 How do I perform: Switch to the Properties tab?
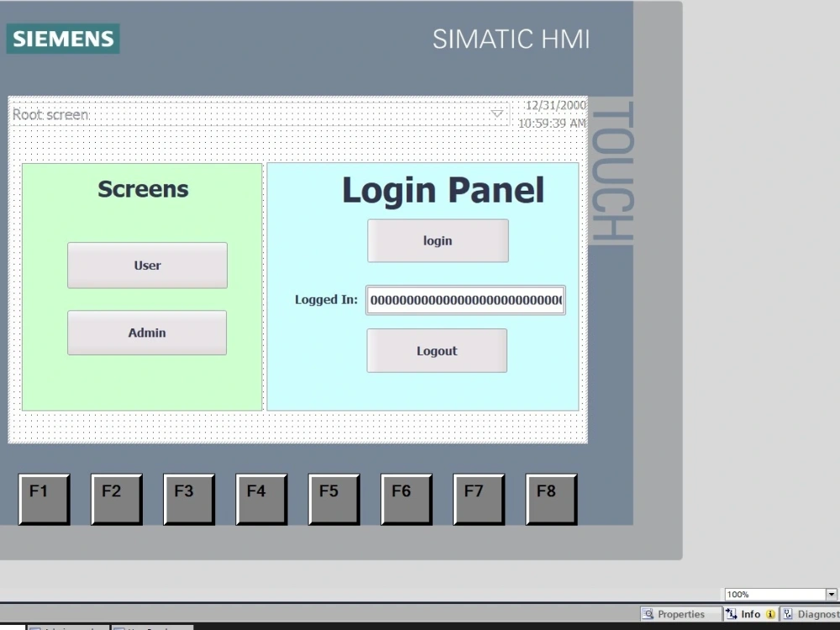tap(680, 614)
